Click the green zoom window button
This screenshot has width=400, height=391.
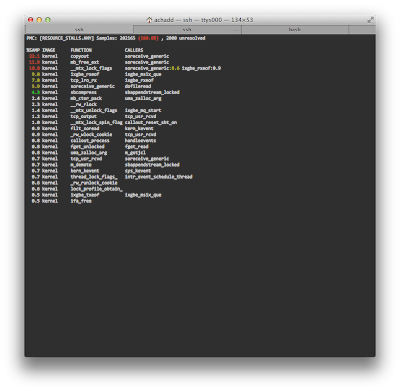(48, 20)
